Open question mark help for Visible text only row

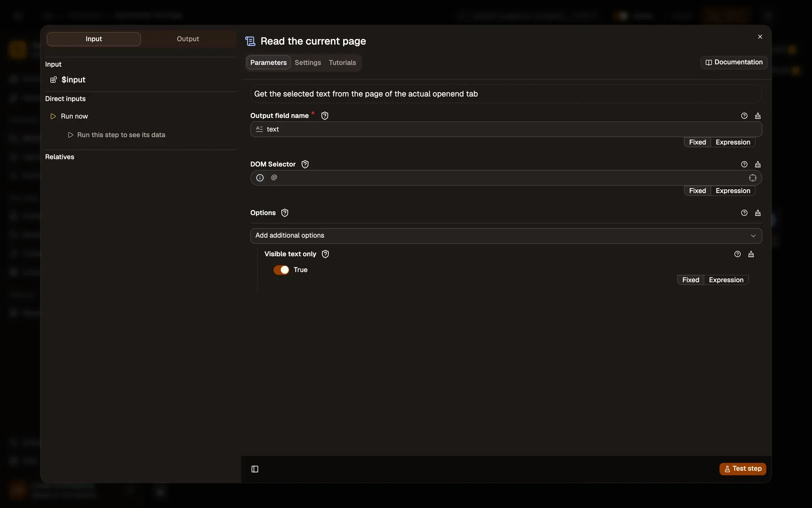click(738, 254)
